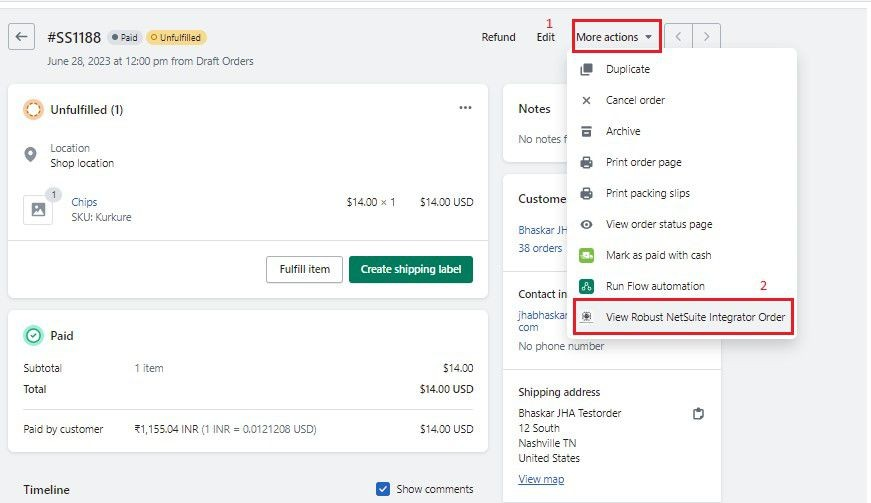Click the Shop location text
Image resolution: width=871 pixels, height=503 pixels.
[x=82, y=163]
